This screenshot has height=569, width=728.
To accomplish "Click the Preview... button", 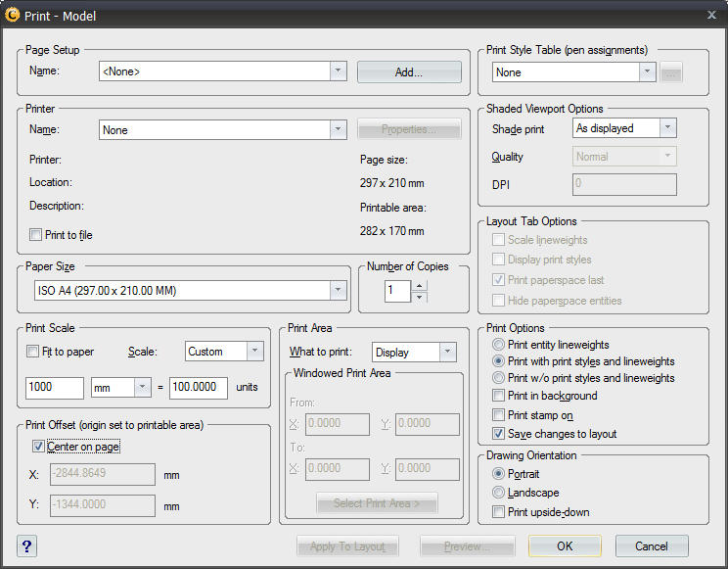I will pos(467,545).
